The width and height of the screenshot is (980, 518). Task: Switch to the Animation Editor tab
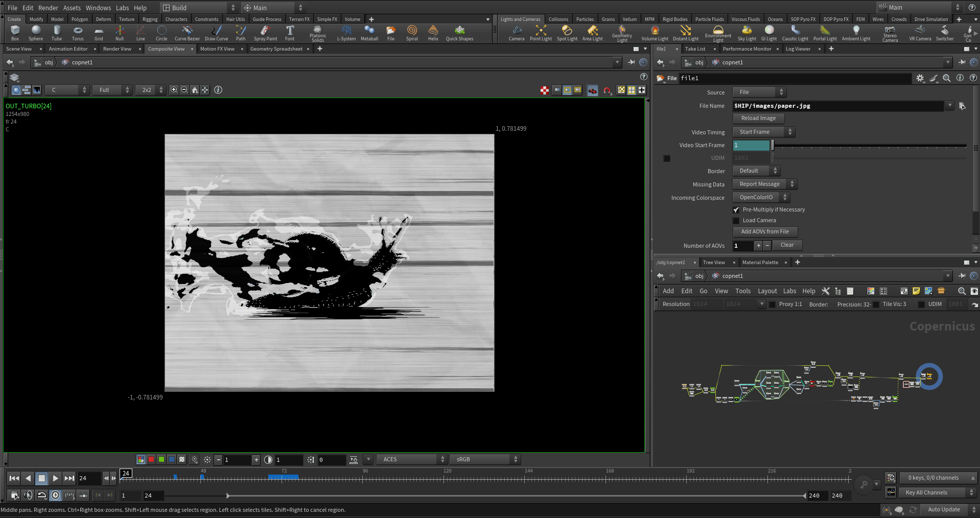[x=68, y=49]
